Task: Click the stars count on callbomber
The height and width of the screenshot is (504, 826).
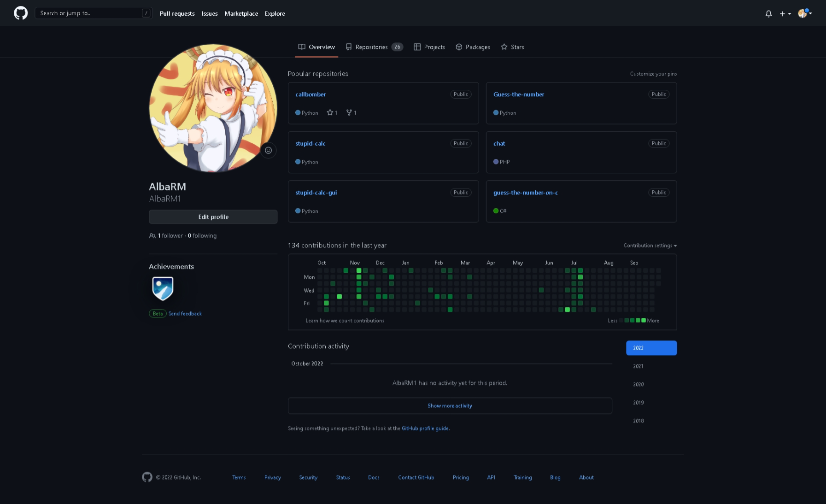Action: 332,113
